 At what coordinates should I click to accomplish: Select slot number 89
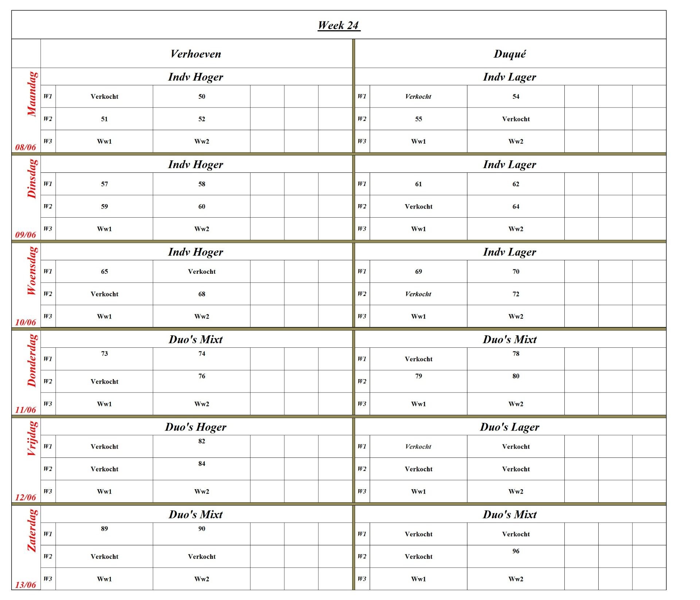point(104,529)
